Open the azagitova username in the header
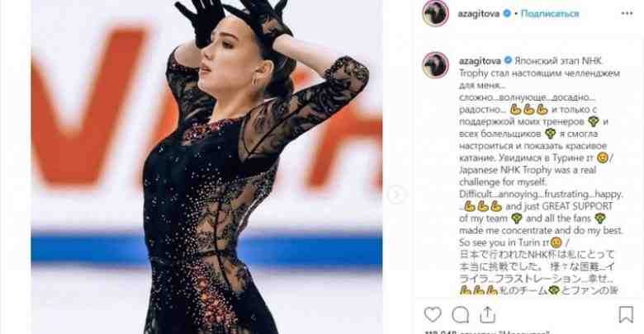The image size is (644, 334). [479, 13]
